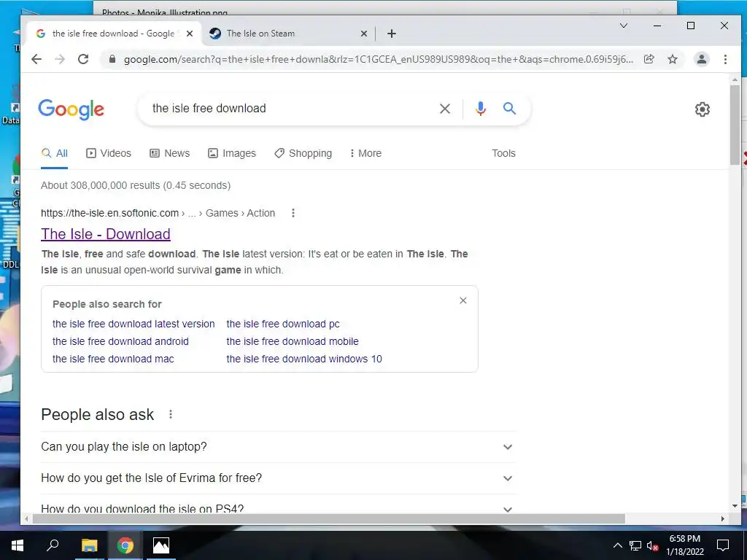Search 'the isle free download mac'
Screen dimensions: 747x560
113,359
